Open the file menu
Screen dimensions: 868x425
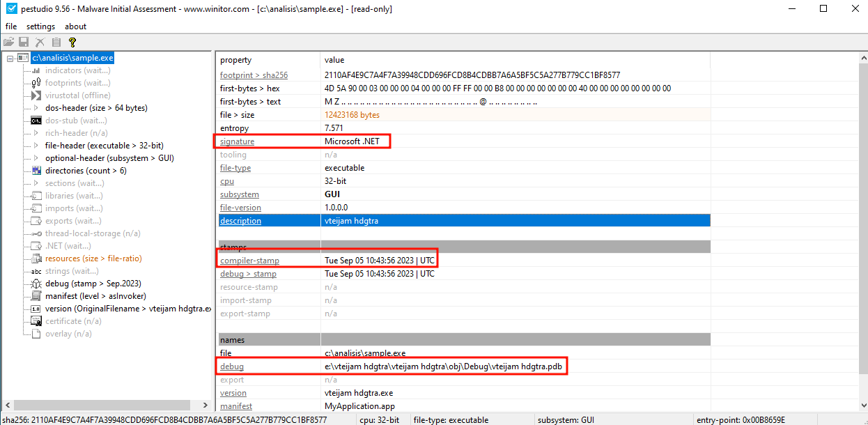coord(11,26)
